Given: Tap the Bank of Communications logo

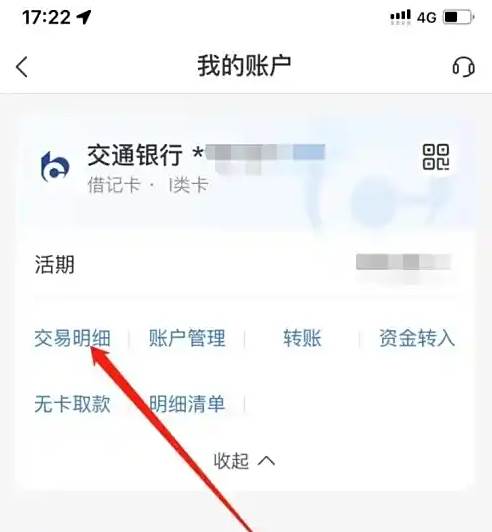Looking at the screenshot, I should coord(55,167).
